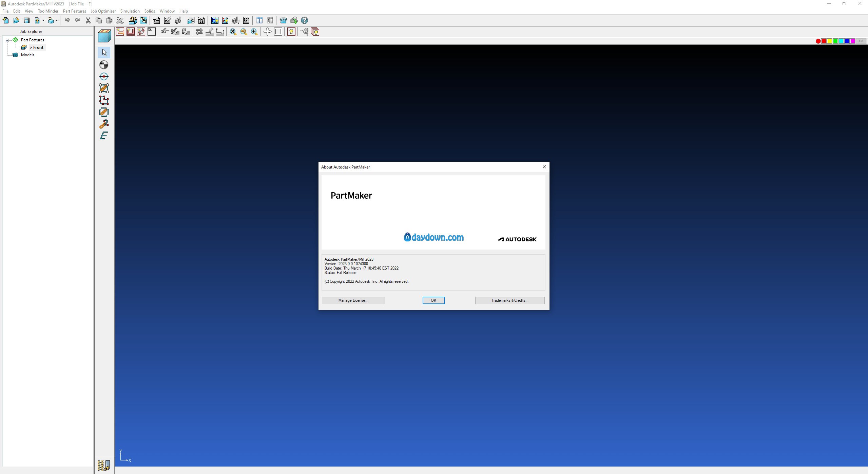Select the Models item in Job Explorer
The width and height of the screenshot is (868, 474).
pyautogui.click(x=27, y=55)
